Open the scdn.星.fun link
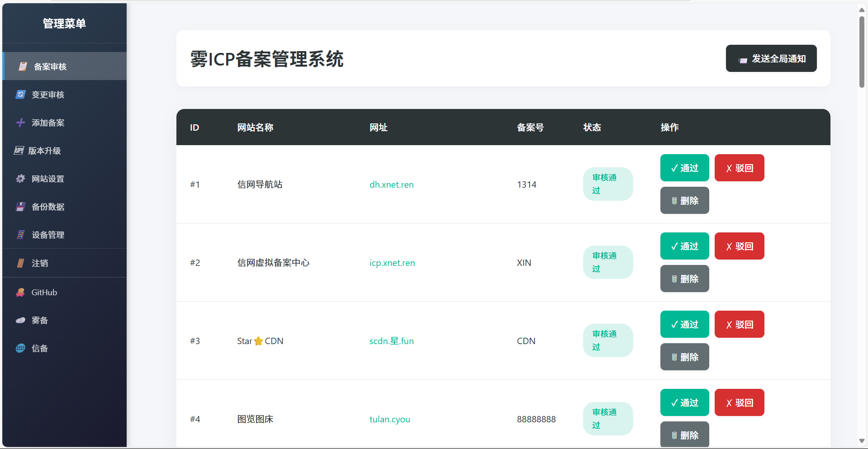Screen dimensions: 868x449 [x=391, y=341]
